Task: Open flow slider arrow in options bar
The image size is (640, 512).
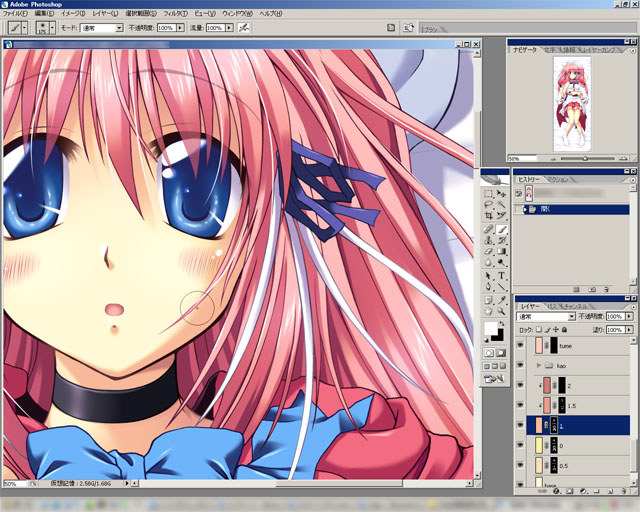Action: tap(229, 28)
